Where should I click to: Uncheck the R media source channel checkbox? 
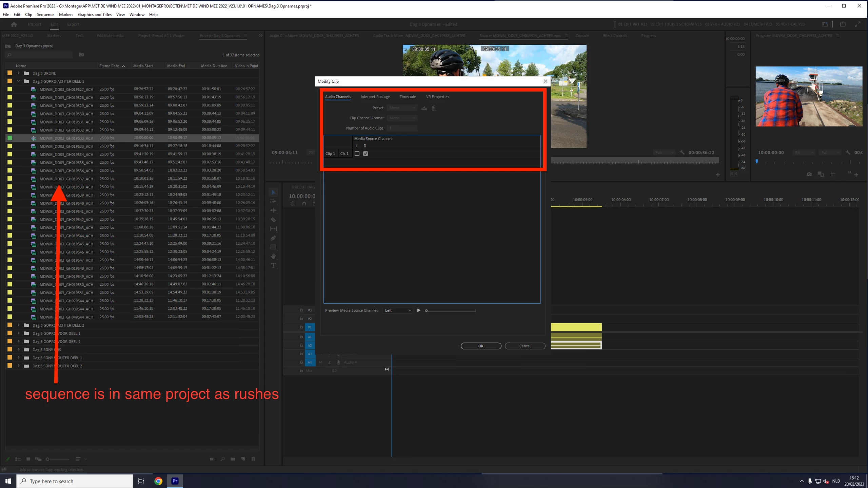pos(366,154)
